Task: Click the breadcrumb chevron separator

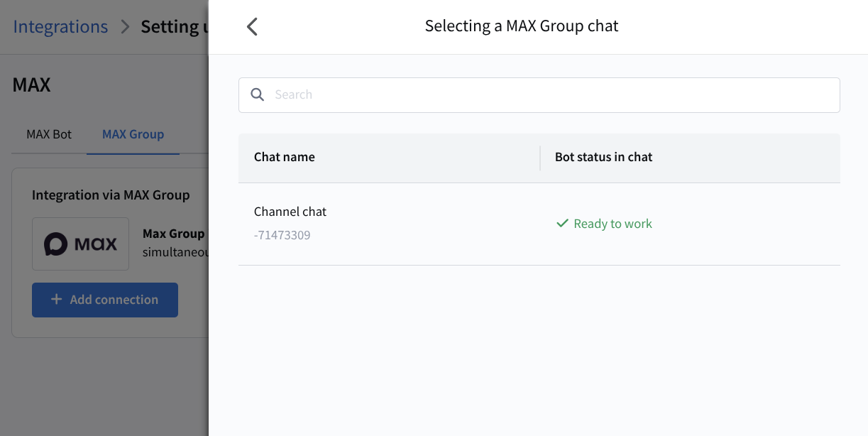Action: coord(125,27)
